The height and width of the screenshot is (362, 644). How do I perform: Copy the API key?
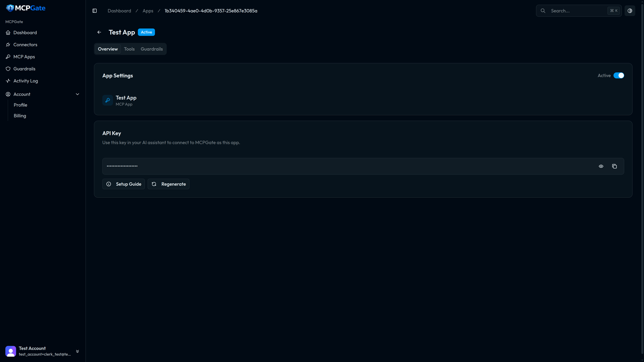click(614, 166)
